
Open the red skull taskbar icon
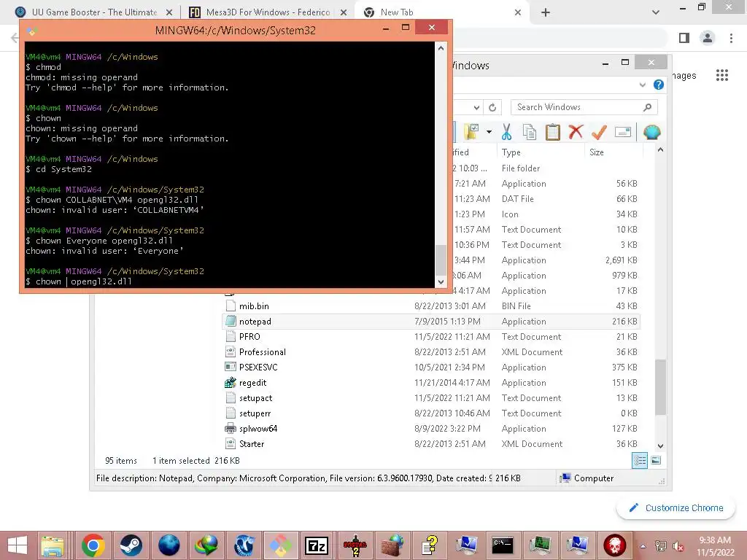[x=614, y=545]
